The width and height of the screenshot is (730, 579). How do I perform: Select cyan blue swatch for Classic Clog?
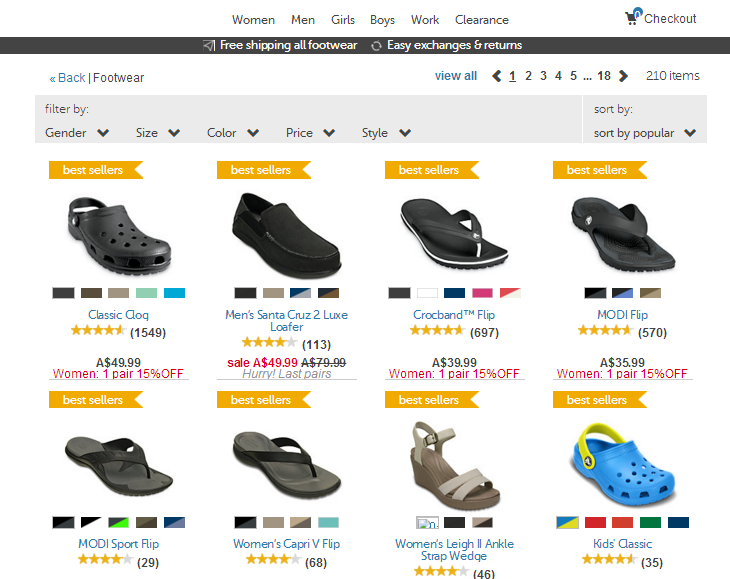[x=175, y=293]
